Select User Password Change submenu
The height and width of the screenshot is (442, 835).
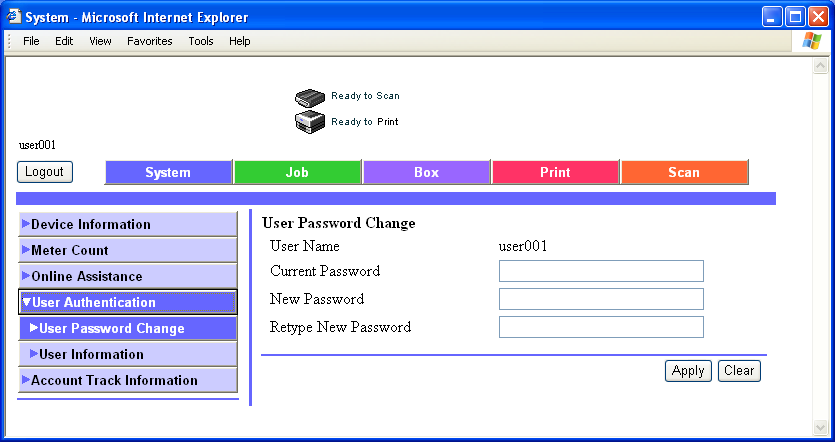pos(128,329)
